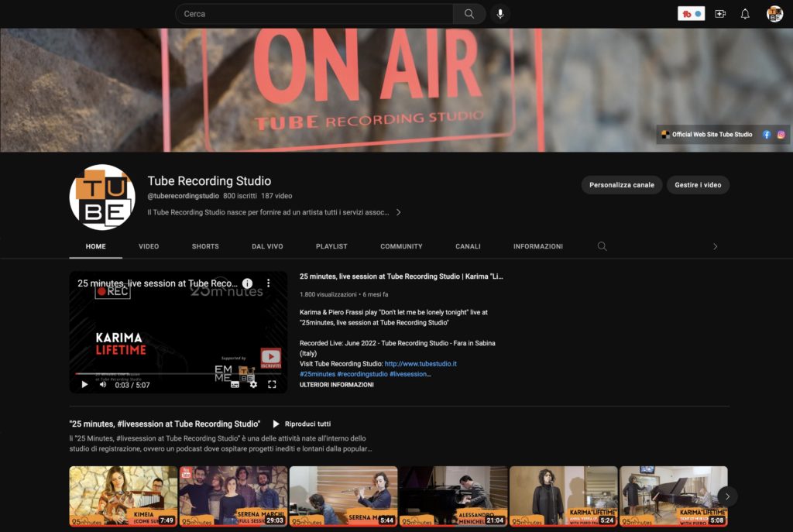The width and height of the screenshot is (793, 532).
Task: Open the Serena 5:44 flute video thumbnail
Action: pos(343,496)
